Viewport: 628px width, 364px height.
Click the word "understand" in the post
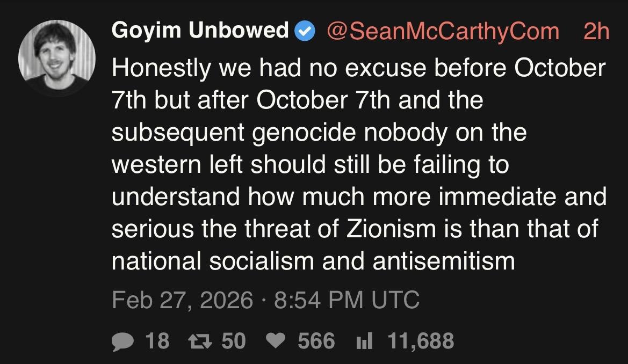click(176, 197)
